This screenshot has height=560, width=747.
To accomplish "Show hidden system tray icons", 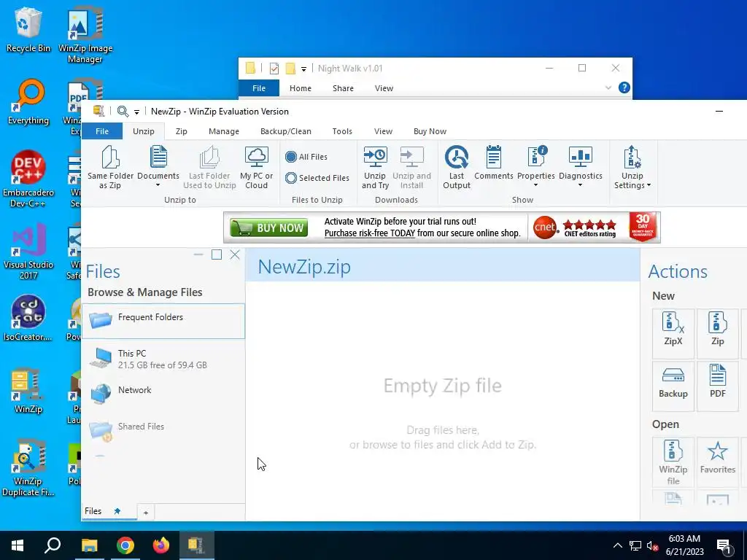I will (x=617, y=545).
